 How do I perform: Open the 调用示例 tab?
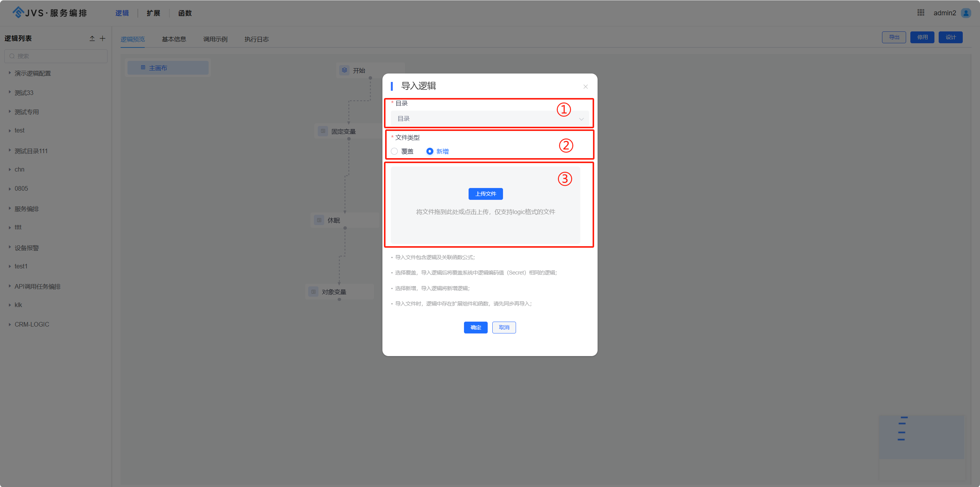pyautogui.click(x=216, y=39)
